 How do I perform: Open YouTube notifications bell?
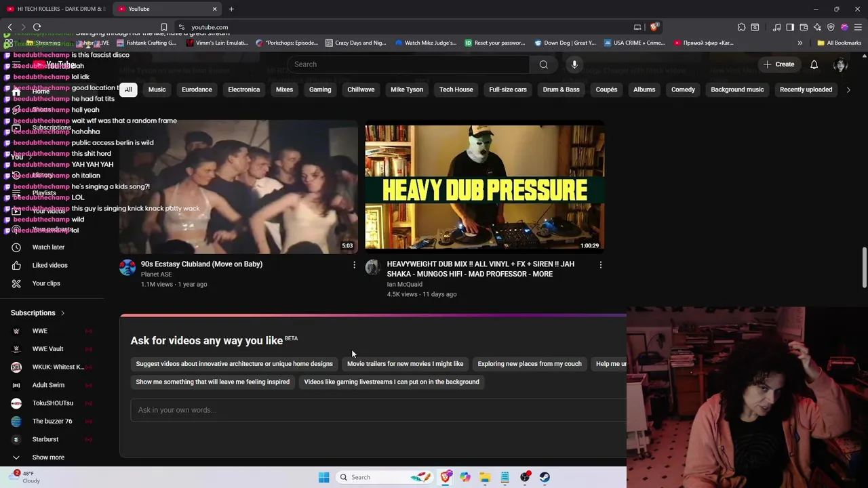814,64
